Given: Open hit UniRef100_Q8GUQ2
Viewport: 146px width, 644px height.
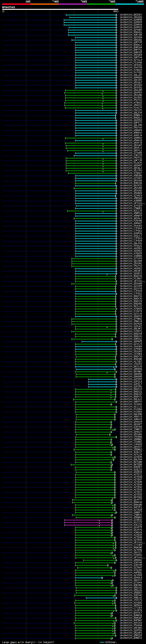Looking at the screenshot, I should click(x=131, y=40).
